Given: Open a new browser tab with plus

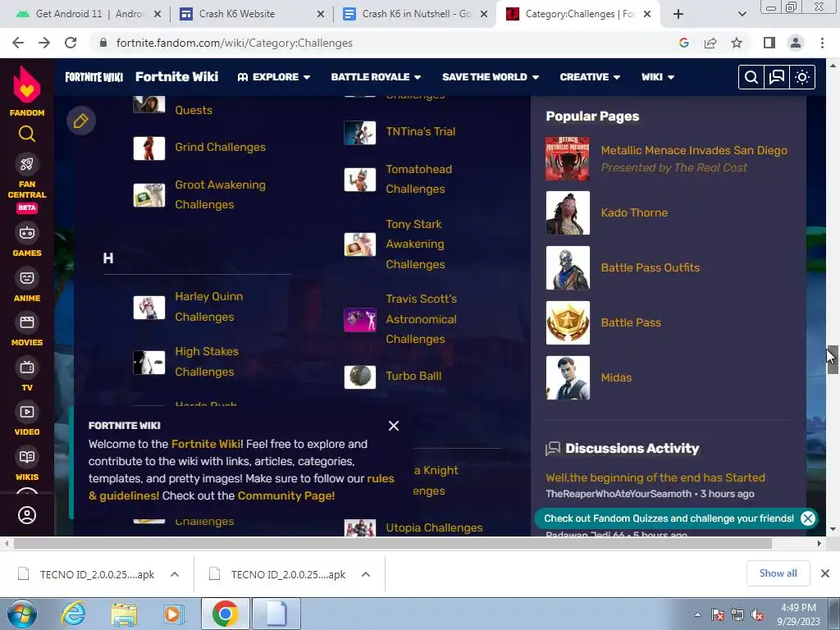Looking at the screenshot, I should click(678, 14).
